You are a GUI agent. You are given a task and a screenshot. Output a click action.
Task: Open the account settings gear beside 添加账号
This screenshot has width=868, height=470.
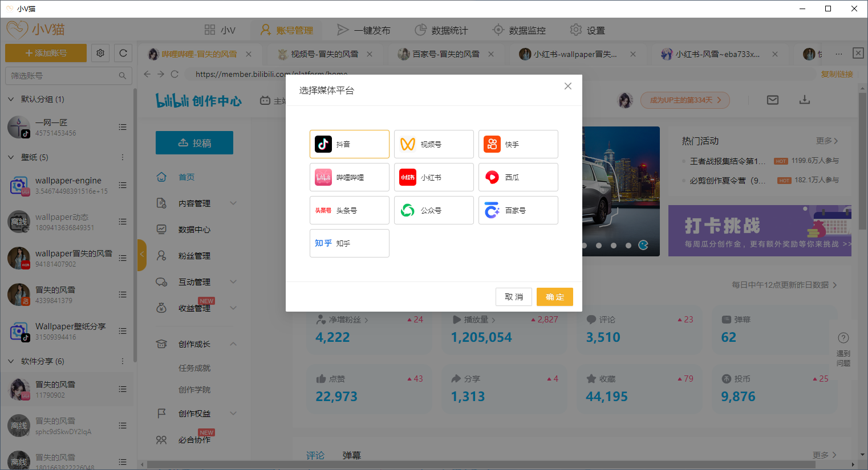coord(100,52)
